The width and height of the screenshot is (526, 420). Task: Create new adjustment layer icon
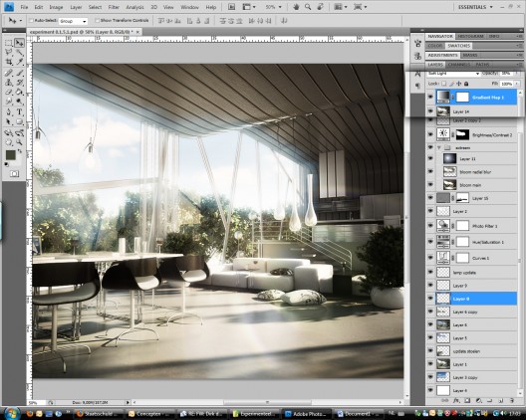pos(478,400)
